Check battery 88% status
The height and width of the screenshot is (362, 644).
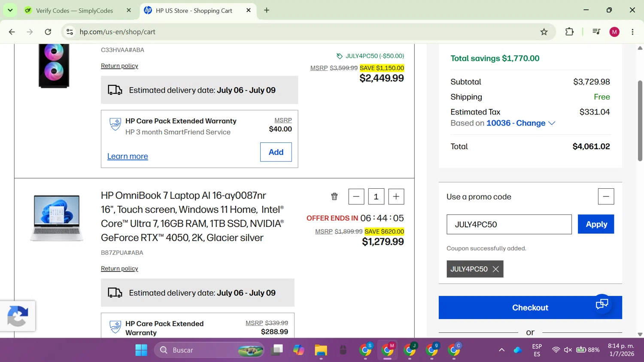[588, 350]
